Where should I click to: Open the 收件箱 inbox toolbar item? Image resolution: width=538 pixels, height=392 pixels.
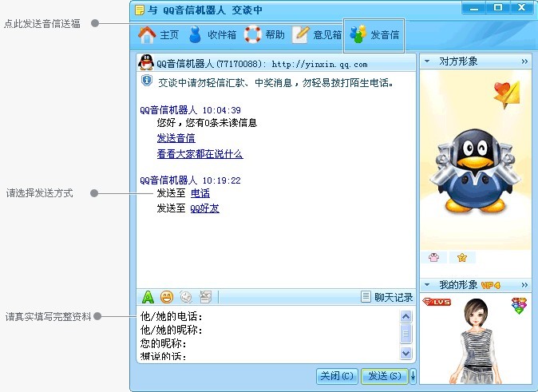point(212,34)
